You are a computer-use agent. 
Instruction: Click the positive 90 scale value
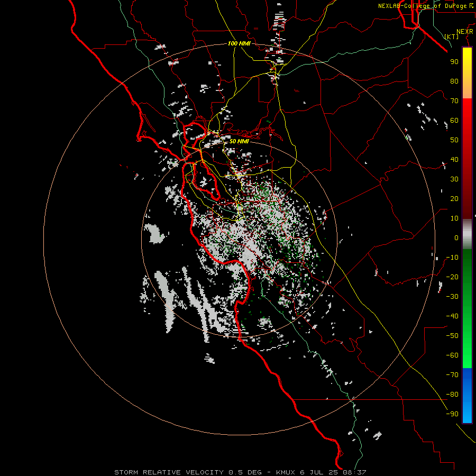pyautogui.click(x=454, y=62)
